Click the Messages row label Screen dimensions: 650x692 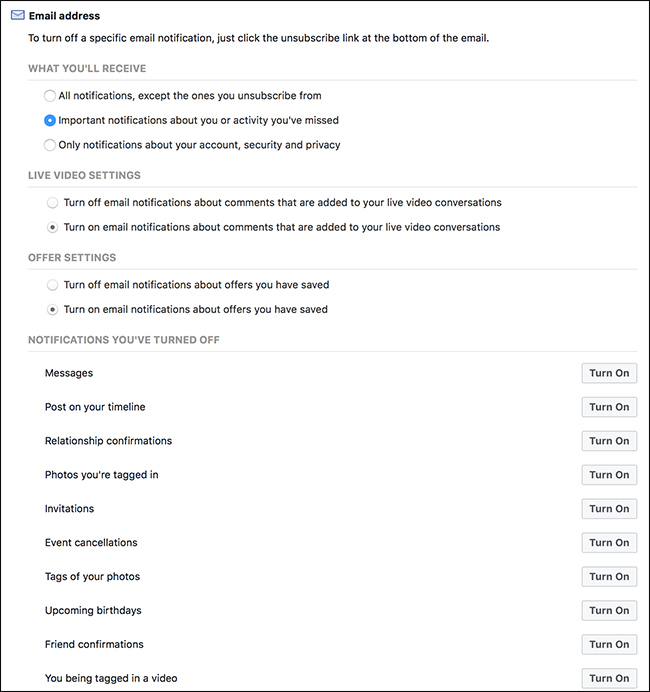69,373
